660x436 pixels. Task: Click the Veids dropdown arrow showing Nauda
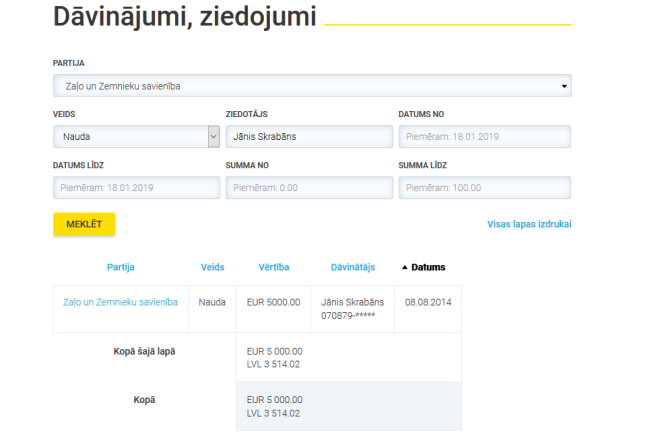213,136
